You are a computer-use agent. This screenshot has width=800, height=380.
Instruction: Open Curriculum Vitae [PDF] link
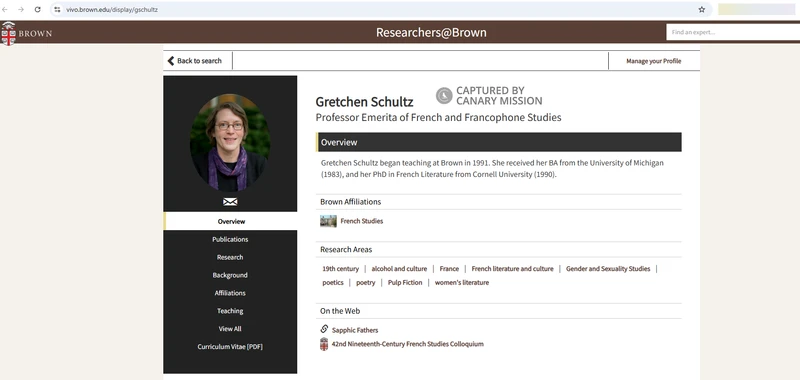point(230,346)
